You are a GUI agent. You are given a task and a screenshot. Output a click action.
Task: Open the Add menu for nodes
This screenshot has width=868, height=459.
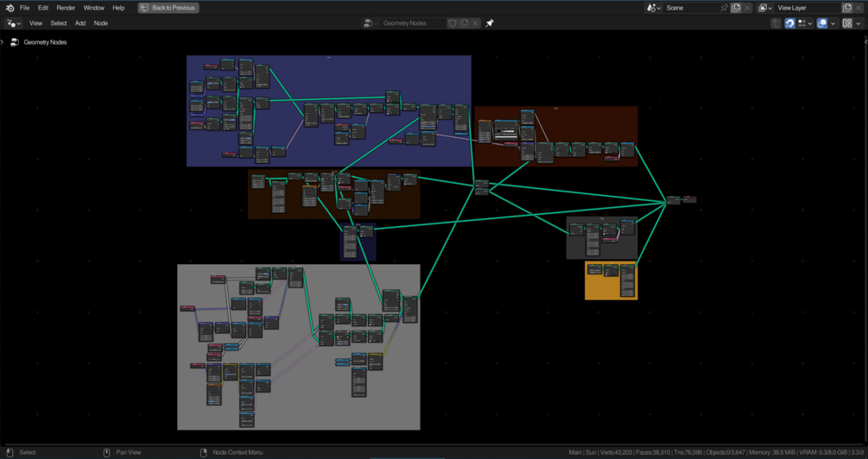click(80, 23)
